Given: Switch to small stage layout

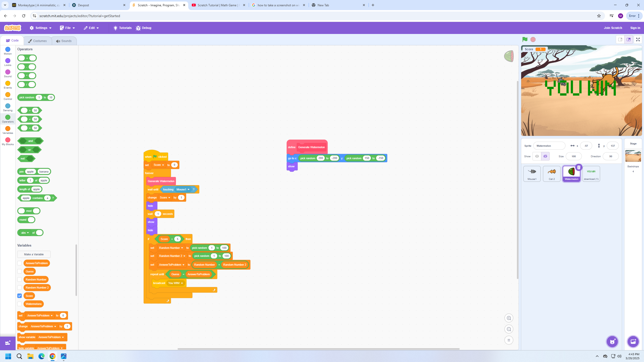Looking at the screenshot, I should [620, 39].
